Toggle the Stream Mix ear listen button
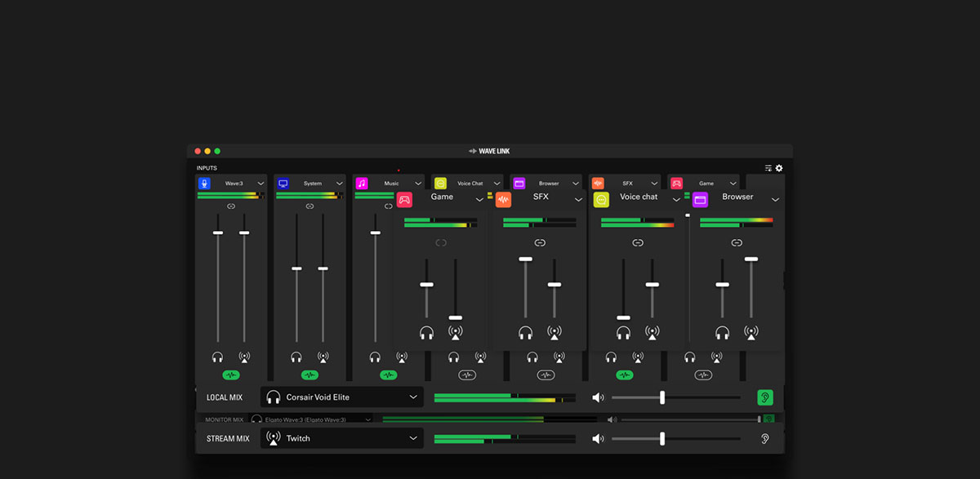980x479 pixels. pos(765,438)
